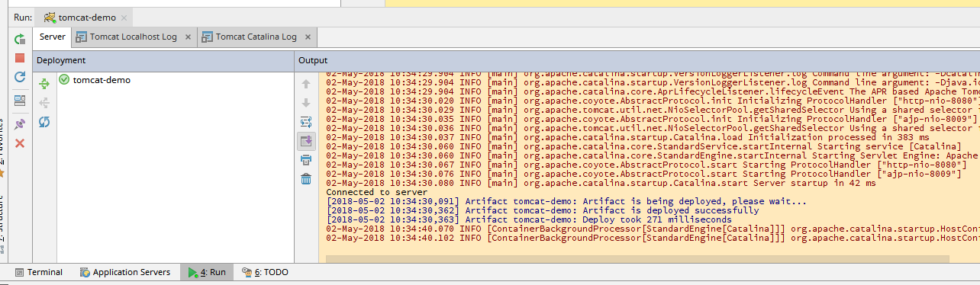Pin the Run tab with pin icon
The image size is (980, 285).
20,124
